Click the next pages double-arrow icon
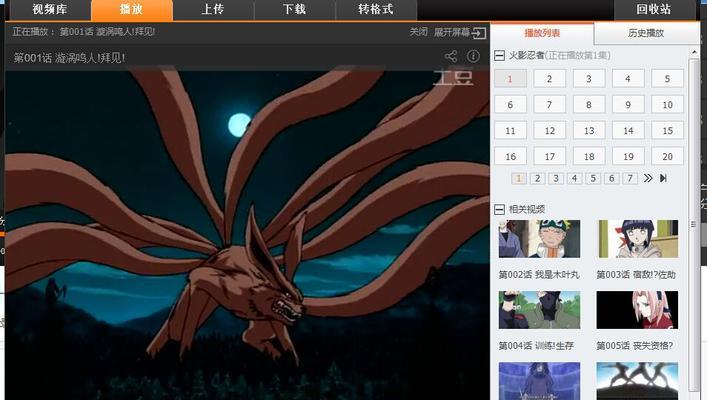The image size is (707, 400). coord(648,178)
